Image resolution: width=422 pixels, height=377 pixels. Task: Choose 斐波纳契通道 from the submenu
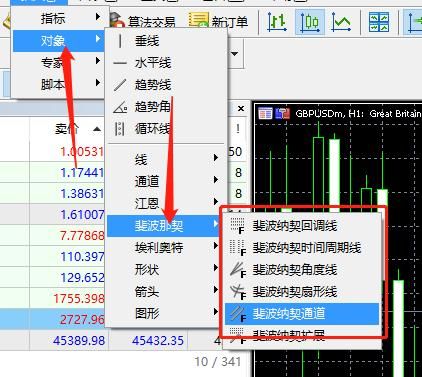(x=302, y=314)
